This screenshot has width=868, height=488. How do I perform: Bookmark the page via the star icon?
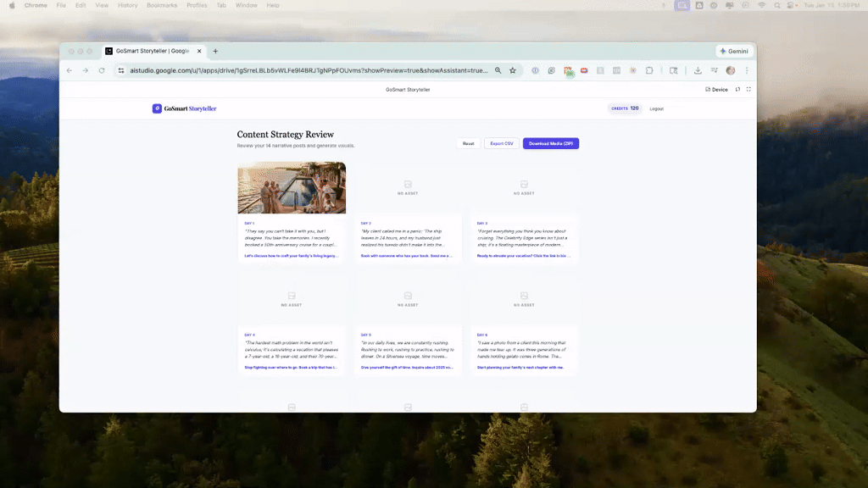[x=513, y=71]
